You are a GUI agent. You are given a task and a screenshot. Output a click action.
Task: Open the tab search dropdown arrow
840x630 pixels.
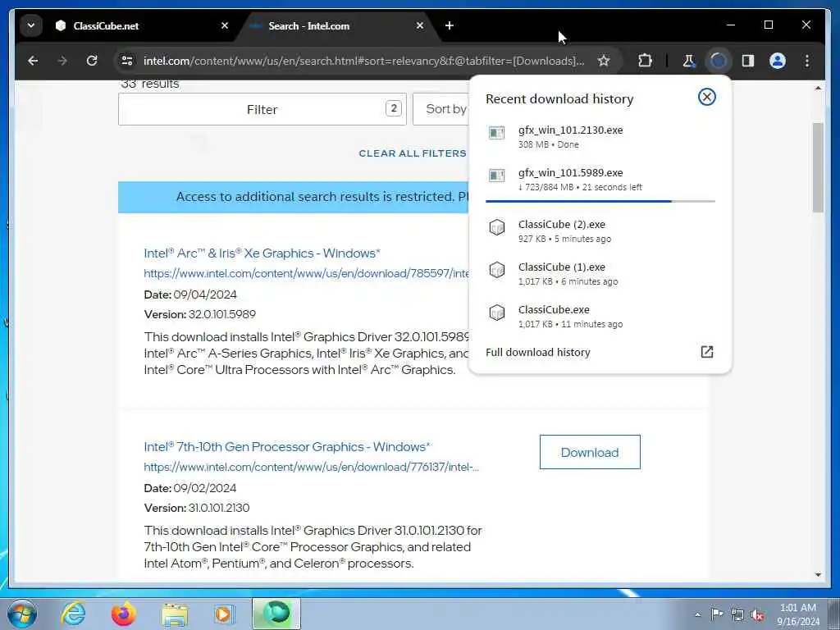(x=31, y=25)
